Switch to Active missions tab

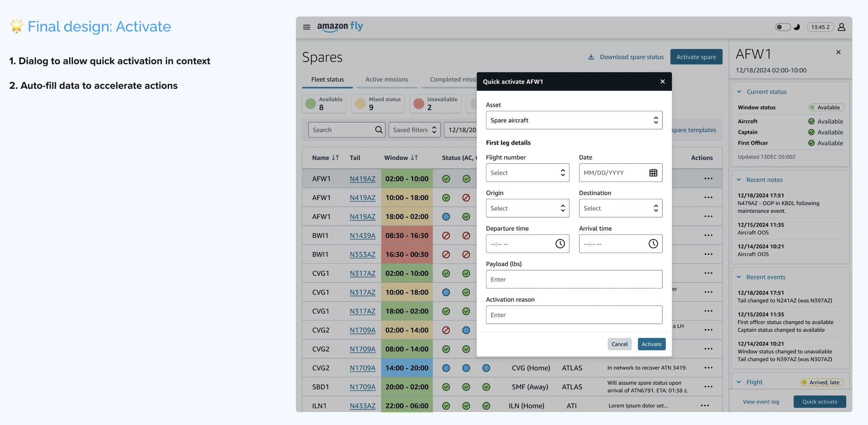click(x=386, y=79)
